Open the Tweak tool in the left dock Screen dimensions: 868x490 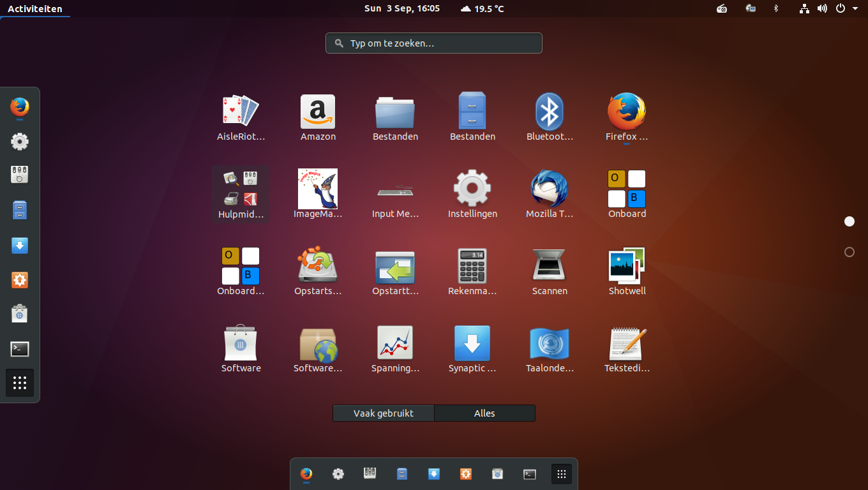click(x=20, y=175)
